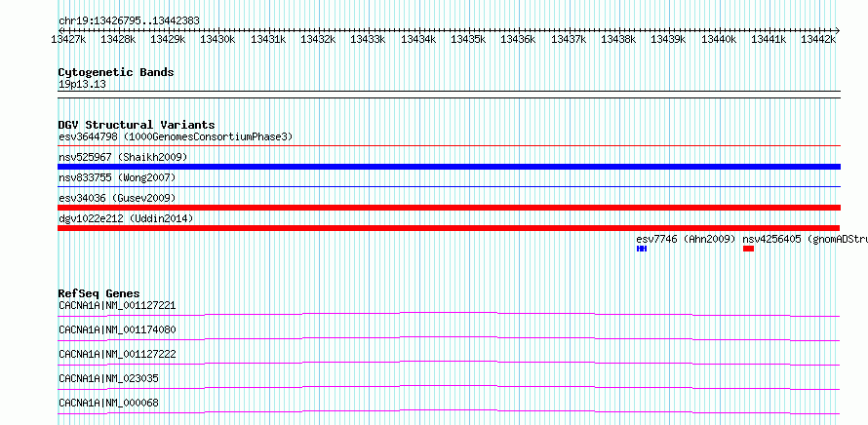This screenshot has width=868, height=425.
Task: Click the 13437k ruler position
Action: click(569, 39)
